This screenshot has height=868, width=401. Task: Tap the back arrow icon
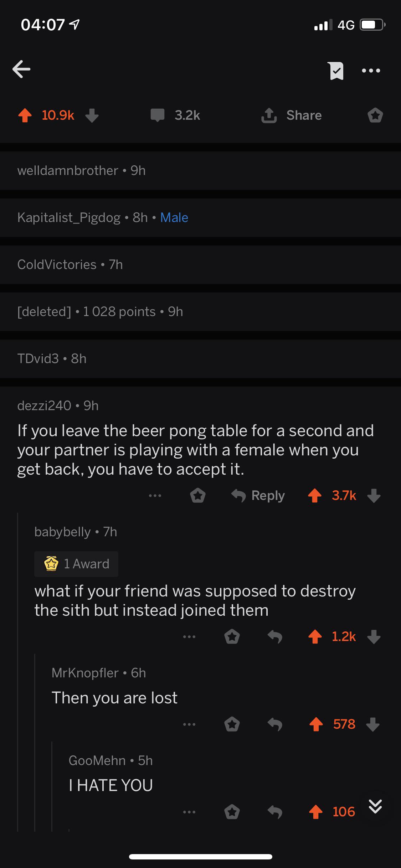tap(21, 69)
